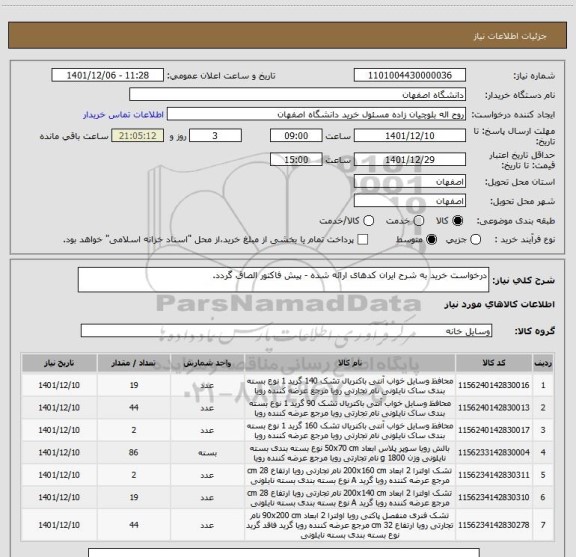Click the row 6 mattress 200x140 description
This screenshot has width=576, height=557.
pyautogui.click(x=350, y=497)
